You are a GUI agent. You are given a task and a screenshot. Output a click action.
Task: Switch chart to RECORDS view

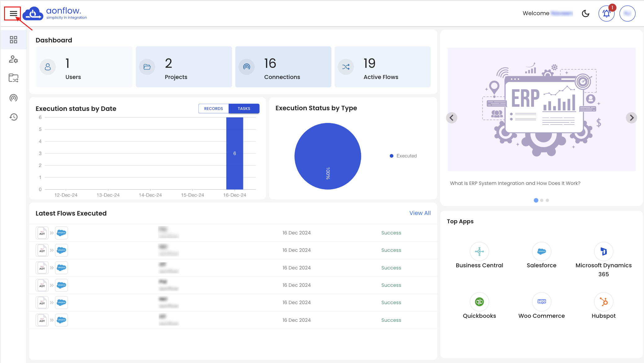point(213,109)
